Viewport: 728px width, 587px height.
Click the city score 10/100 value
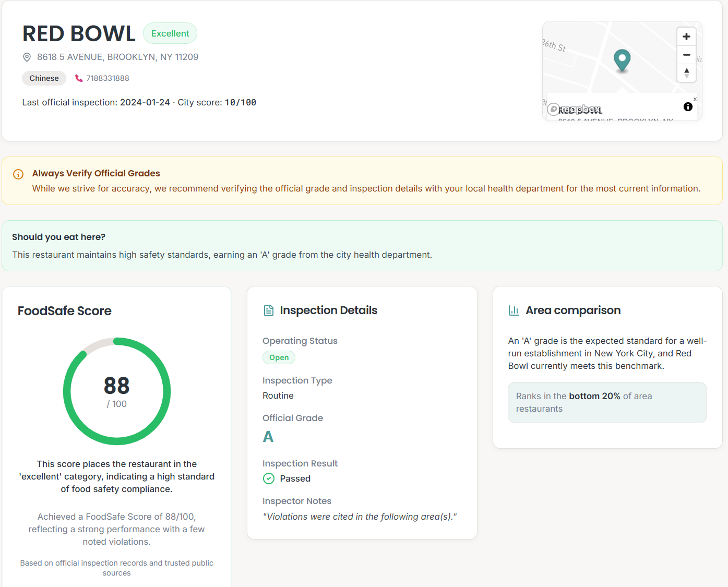click(241, 102)
